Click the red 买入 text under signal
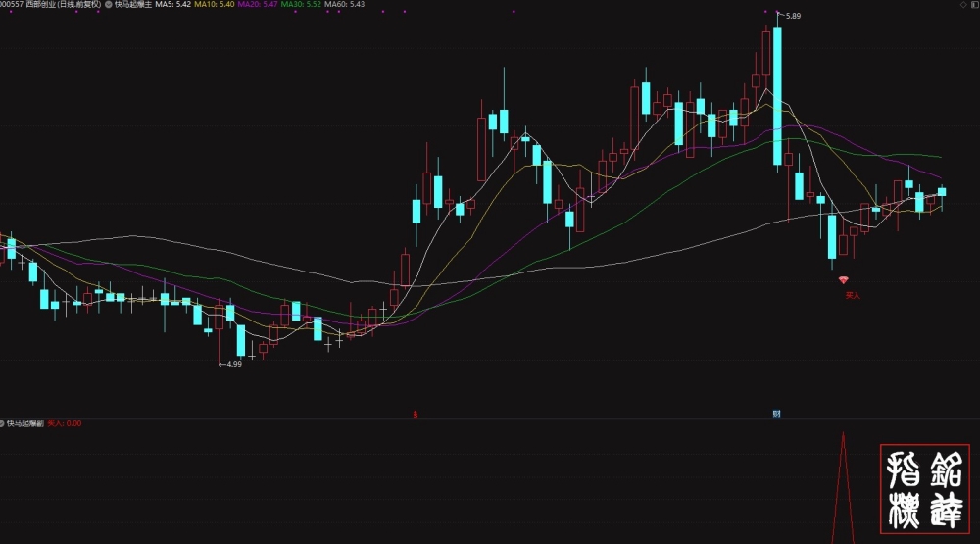This screenshot has width=980, height=544. tap(853, 295)
